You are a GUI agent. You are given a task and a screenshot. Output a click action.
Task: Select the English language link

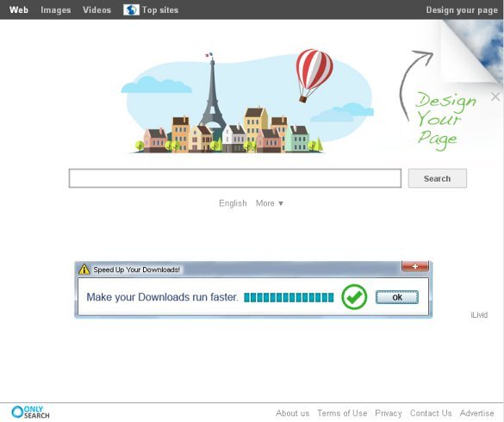[x=233, y=203]
